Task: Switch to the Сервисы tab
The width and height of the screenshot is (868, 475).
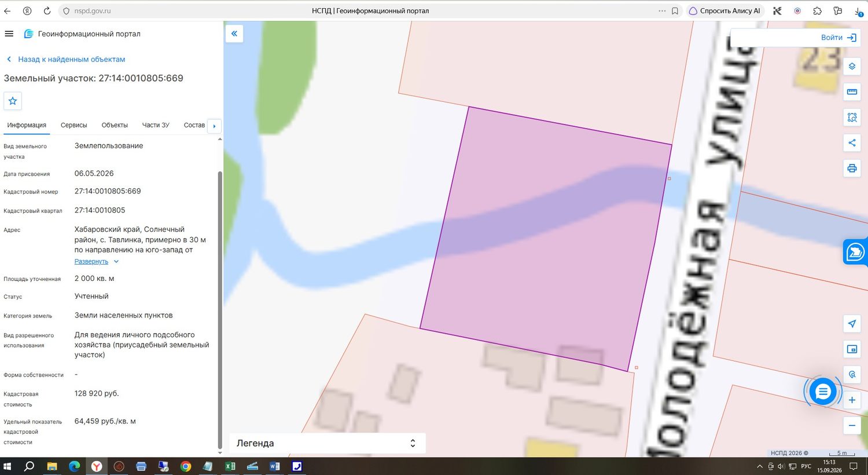Action: click(x=74, y=125)
